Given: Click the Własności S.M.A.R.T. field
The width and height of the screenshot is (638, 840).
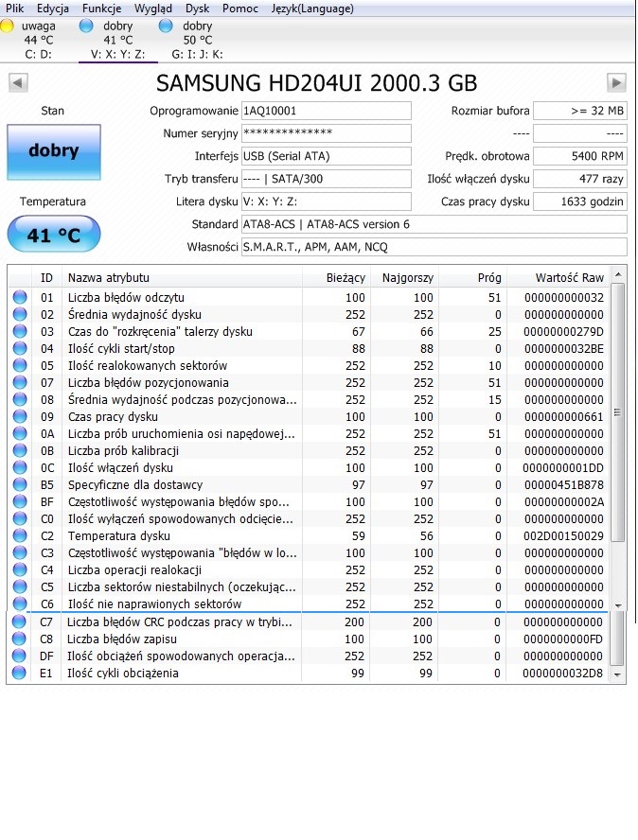Looking at the screenshot, I should click(x=434, y=247).
